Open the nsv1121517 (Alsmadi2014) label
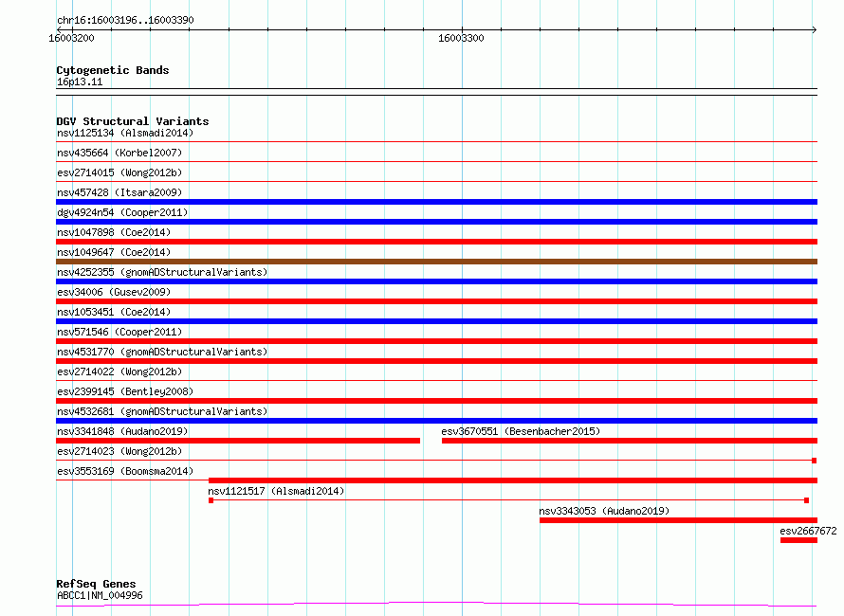This screenshot has width=844, height=616. [x=276, y=491]
